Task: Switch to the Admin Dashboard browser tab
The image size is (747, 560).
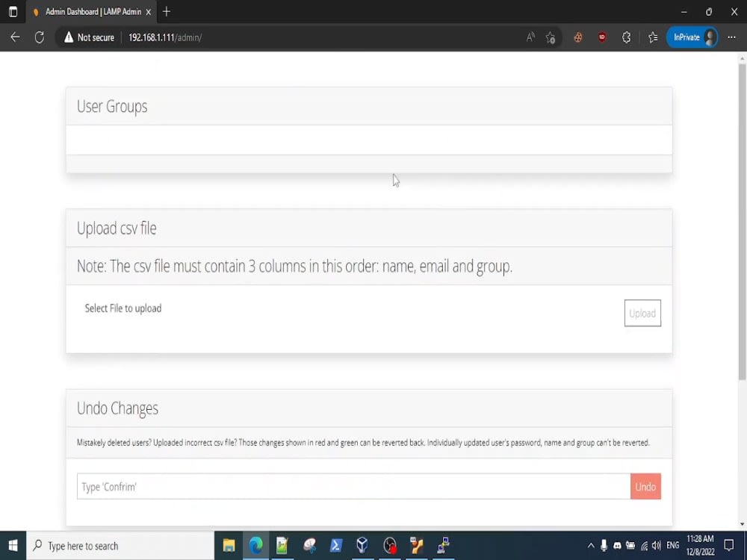Action: pyautogui.click(x=90, y=12)
